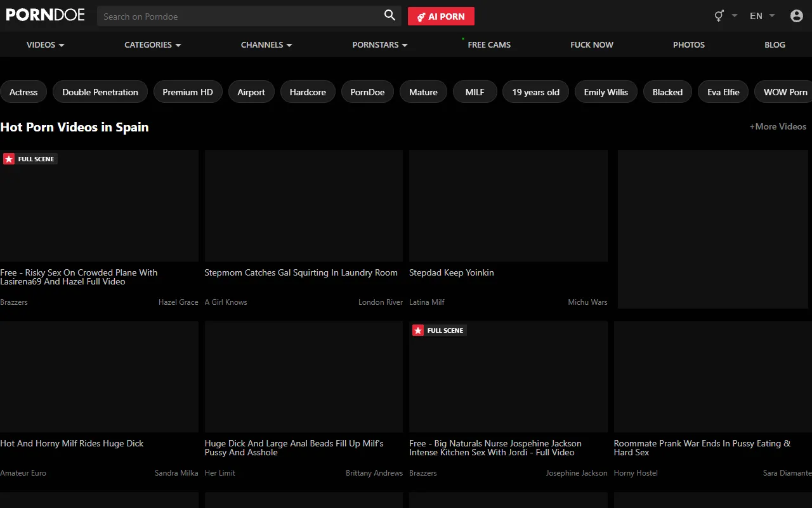Open the Free Cams menu item
Screen dimensions: 812x508
489,44
